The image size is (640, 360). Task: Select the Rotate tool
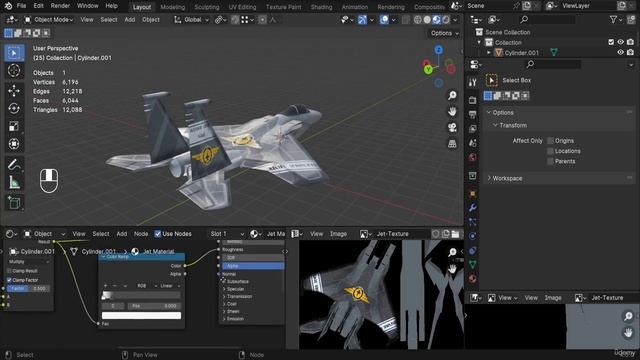click(14, 108)
